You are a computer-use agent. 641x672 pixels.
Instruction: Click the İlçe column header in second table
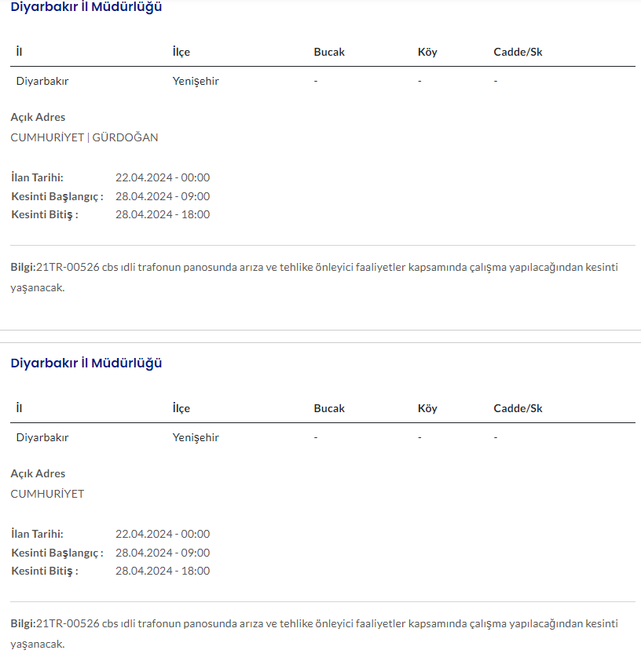pyautogui.click(x=181, y=408)
